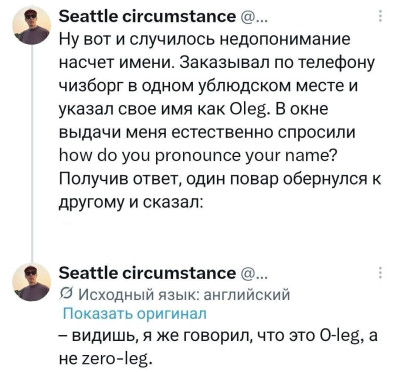400x372 pixels.
Task: Open "Seattle circumstance" name on reply tweet
Action: [147, 273]
